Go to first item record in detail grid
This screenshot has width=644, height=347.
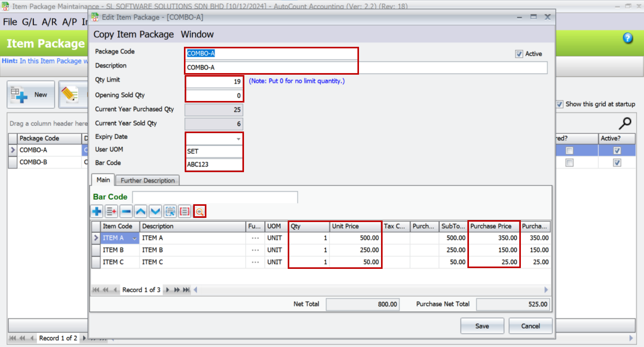click(x=96, y=290)
